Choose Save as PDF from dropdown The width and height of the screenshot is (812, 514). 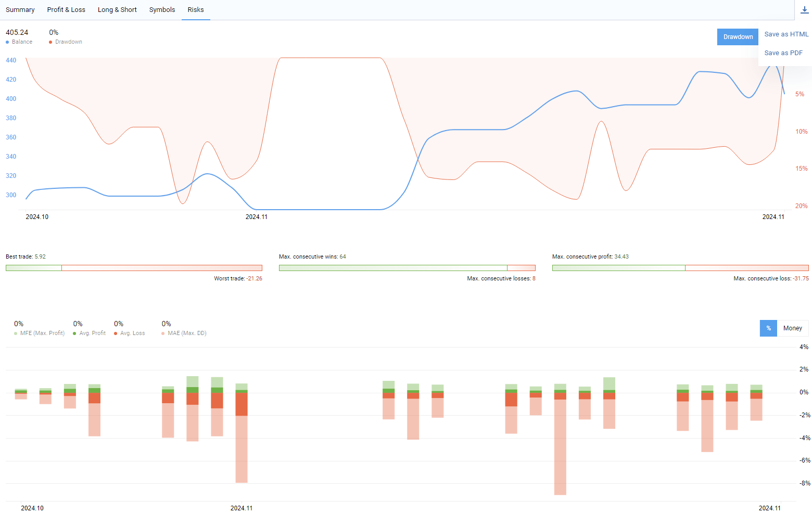783,53
